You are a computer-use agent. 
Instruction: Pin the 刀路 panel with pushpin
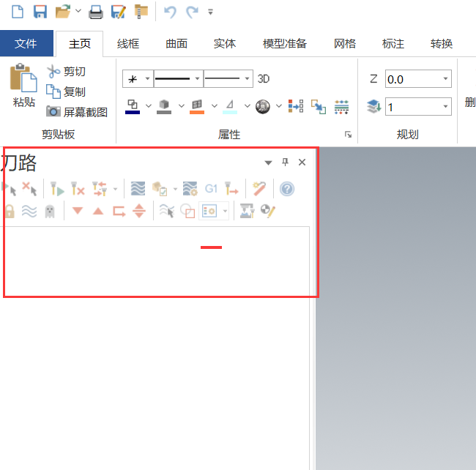point(285,162)
